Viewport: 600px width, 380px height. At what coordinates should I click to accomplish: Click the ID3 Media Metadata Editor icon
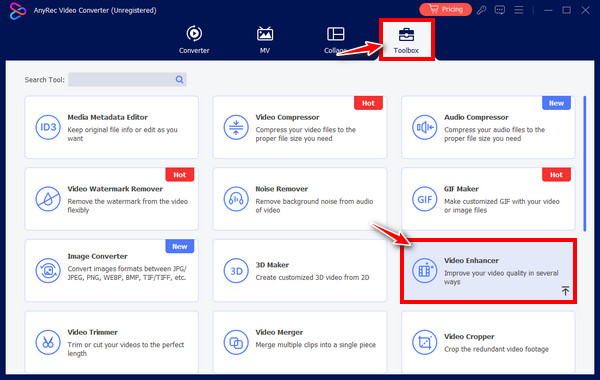pos(48,127)
